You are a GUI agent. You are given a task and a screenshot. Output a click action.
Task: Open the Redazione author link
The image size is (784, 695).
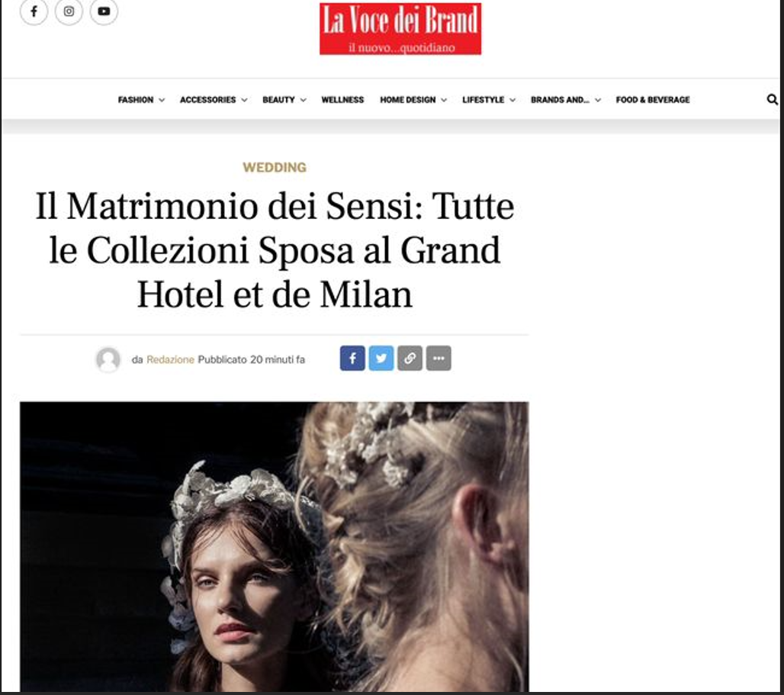pyautogui.click(x=170, y=359)
